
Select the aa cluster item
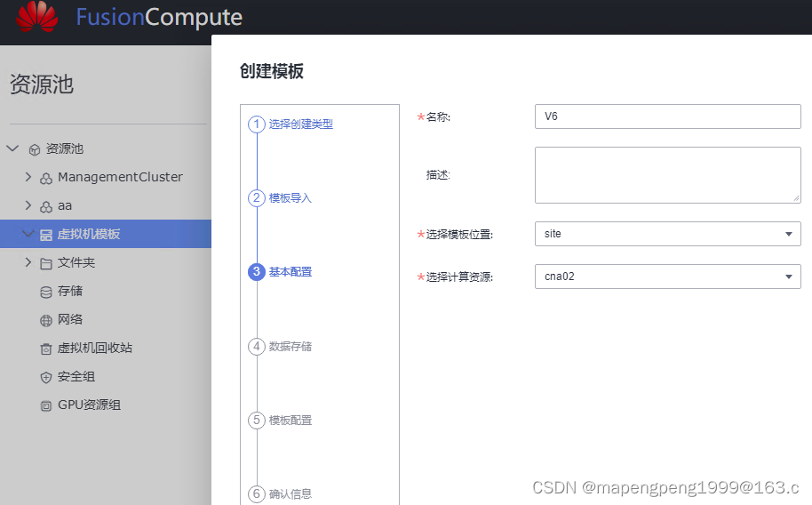(x=65, y=206)
